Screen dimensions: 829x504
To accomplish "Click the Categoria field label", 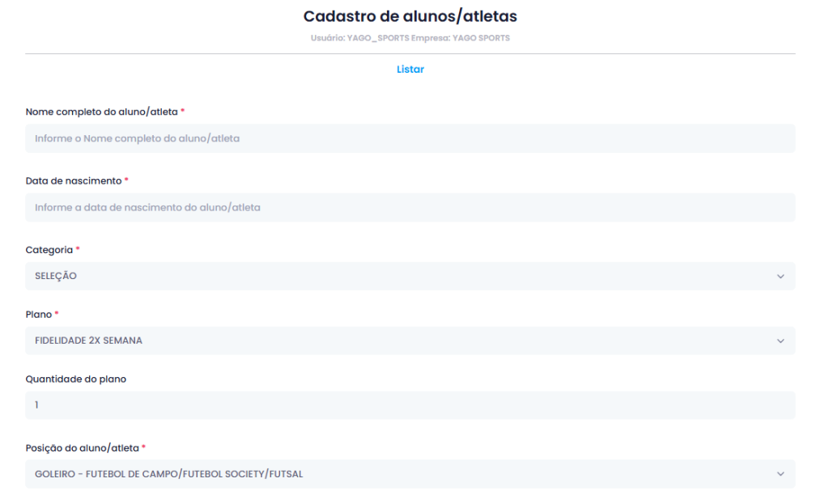I will point(49,249).
